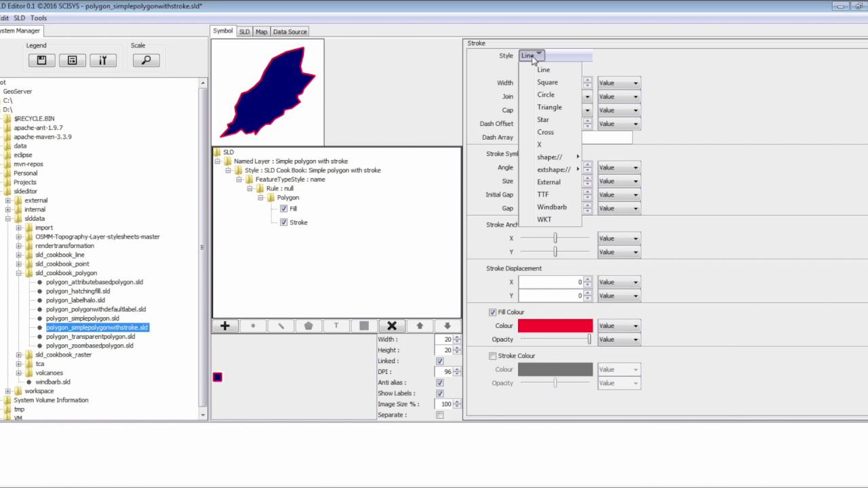Click the Stroke Displacement X input field

point(551,282)
